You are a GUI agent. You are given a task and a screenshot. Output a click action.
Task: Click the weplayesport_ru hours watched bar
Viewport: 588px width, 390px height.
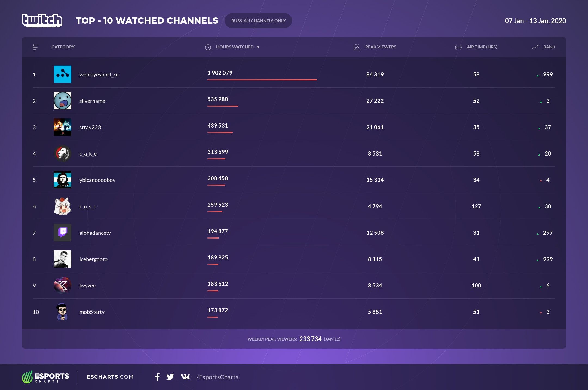[262, 80]
